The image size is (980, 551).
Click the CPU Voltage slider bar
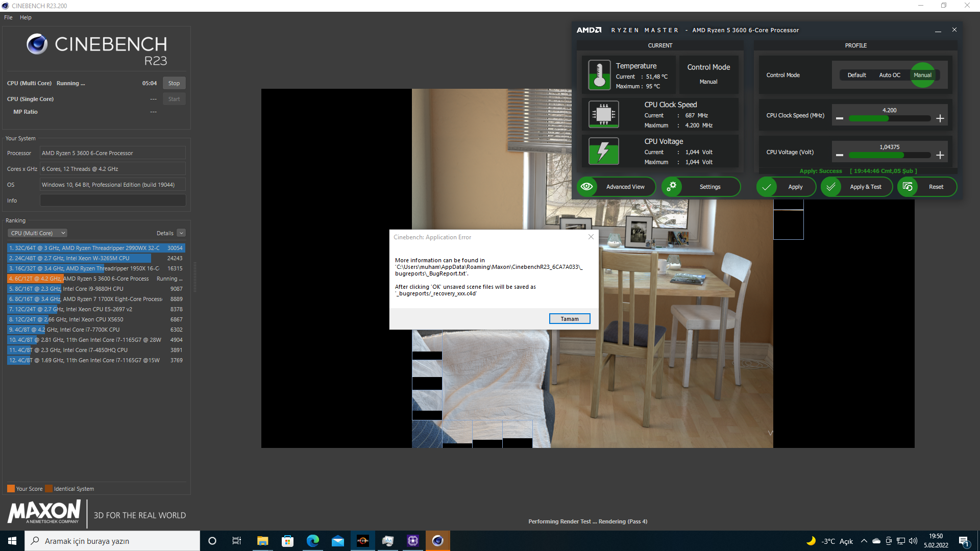click(x=890, y=155)
